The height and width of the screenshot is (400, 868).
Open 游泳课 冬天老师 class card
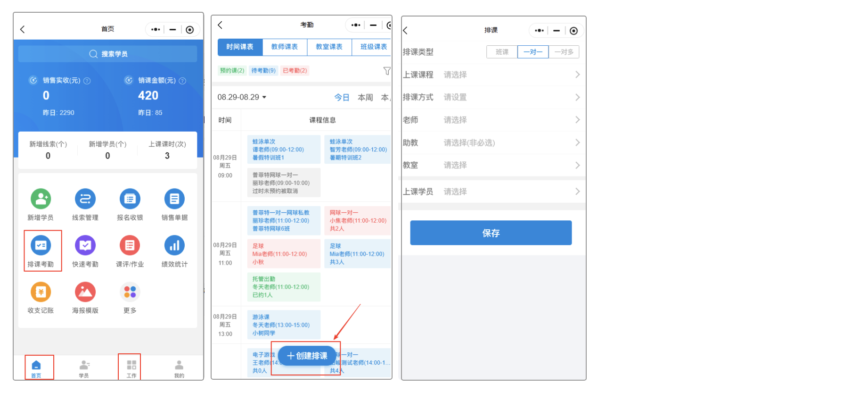(284, 325)
